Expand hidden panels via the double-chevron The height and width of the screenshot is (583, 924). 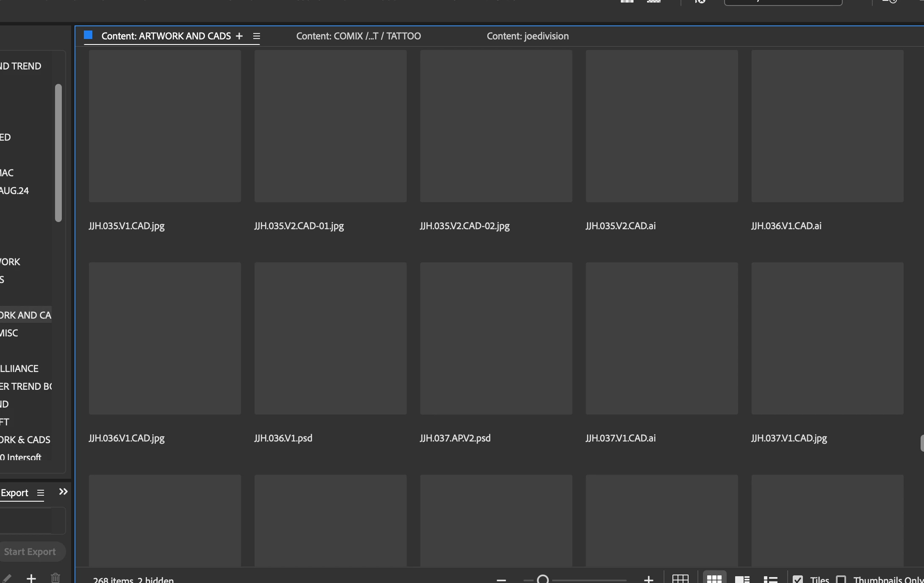(63, 491)
